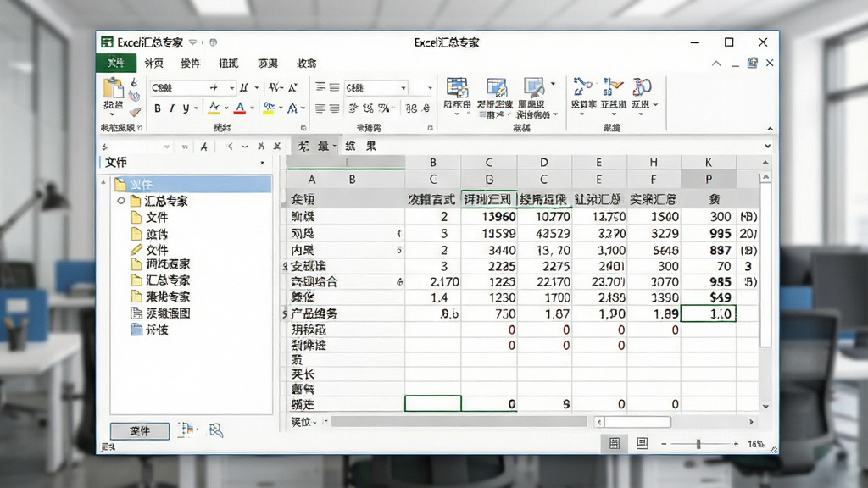This screenshot has width=868, height=488.
Task: Open the dropdown arrow in the left pane header
Action: (x=262, y=163)
